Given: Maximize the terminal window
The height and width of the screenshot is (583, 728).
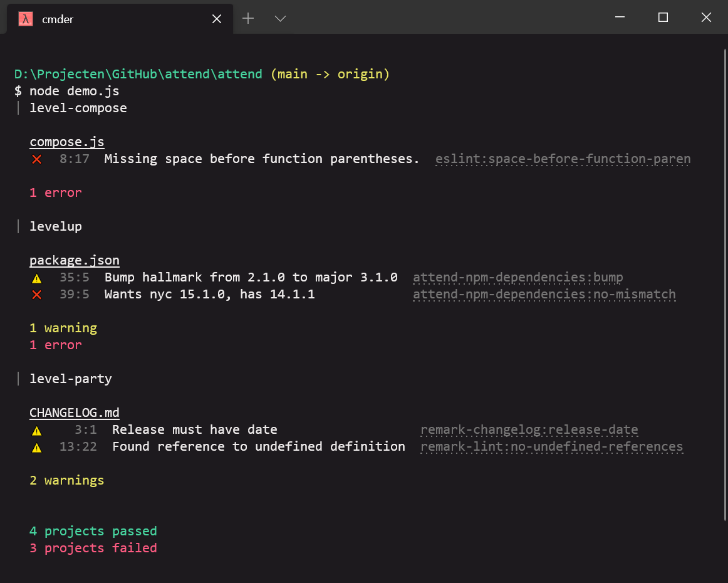Looking at the screenshot, I should 663,18.
